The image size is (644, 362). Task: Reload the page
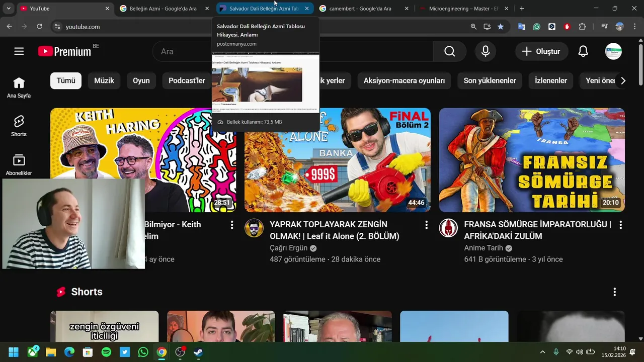pos(39,27)
